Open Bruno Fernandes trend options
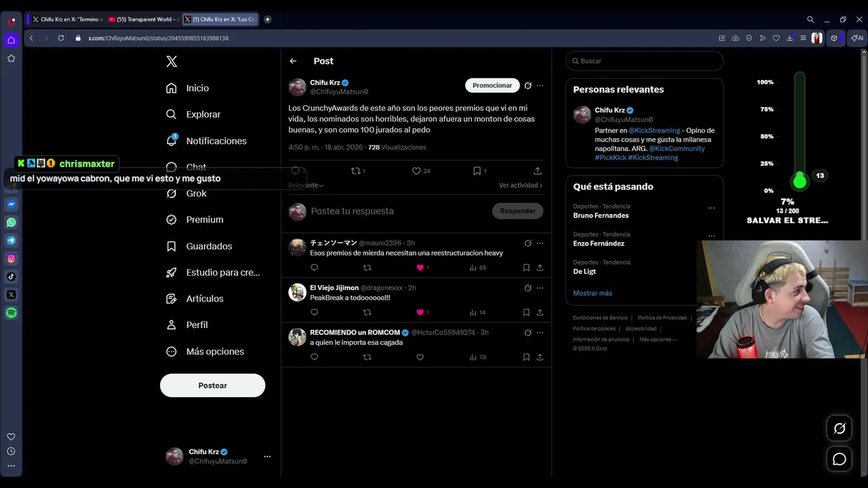The image size is (868, 488). click(711, 207)
